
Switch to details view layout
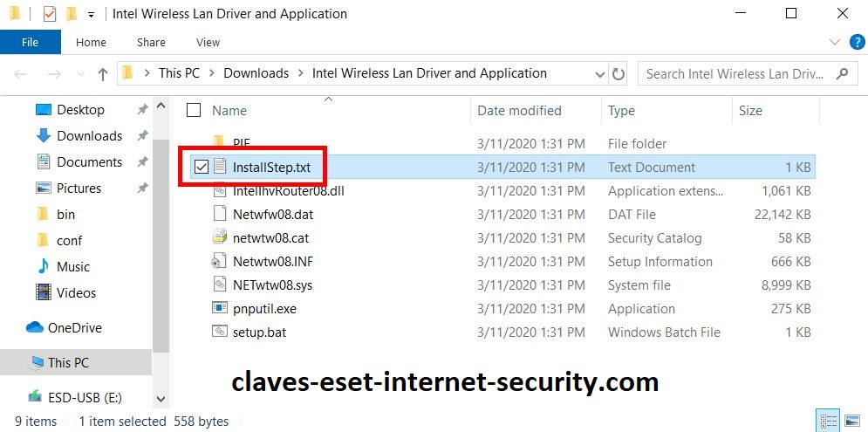825,422
